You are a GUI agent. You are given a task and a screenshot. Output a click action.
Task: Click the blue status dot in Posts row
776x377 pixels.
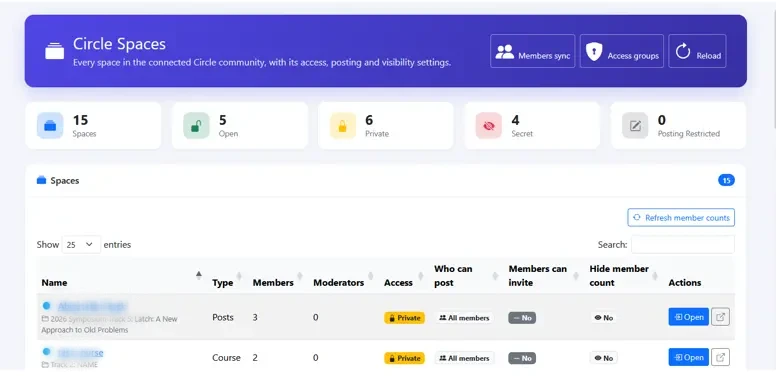click(47, 306)
